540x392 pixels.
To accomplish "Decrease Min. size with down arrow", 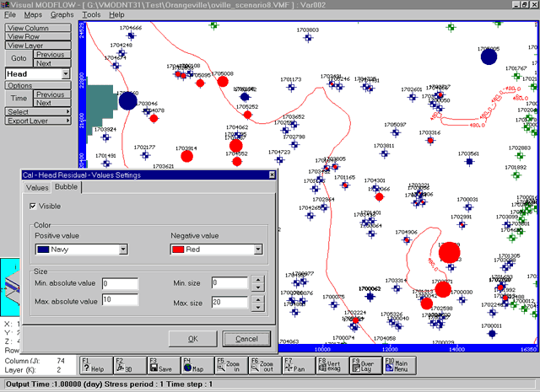I will pos(258,287).
